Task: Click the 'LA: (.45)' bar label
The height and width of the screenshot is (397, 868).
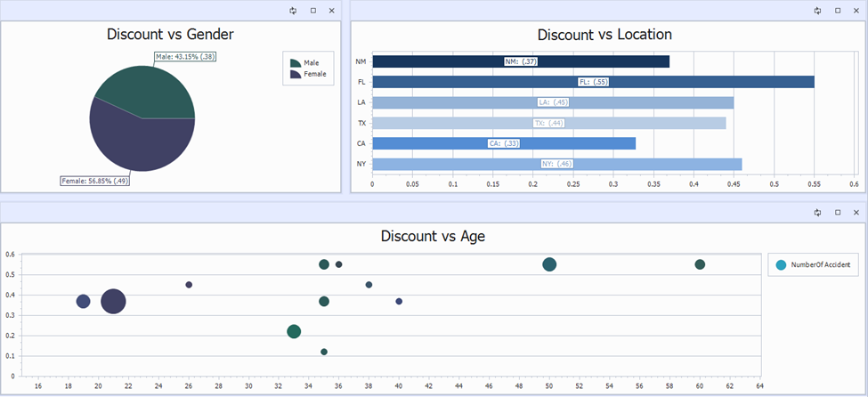Action: [x=553, y=102]
